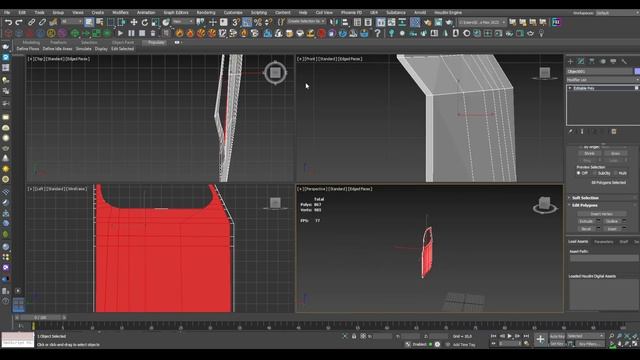This screenshot has height=360, width=640.
Task: Toggle the Percent Snap icon
Action: [x=258, y=22]
